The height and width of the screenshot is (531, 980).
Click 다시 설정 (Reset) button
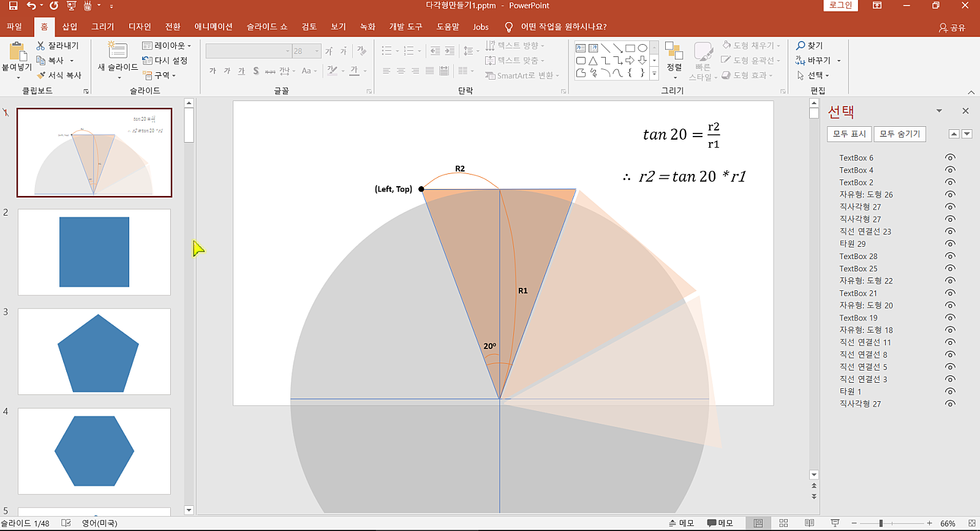[x=165, y=60]
